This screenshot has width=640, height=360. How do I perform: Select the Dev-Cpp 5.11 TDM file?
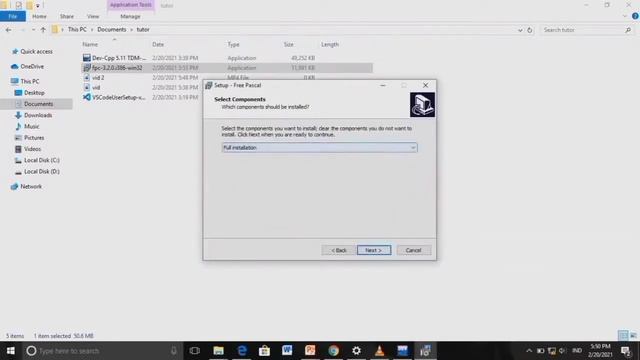click(118, 58)
